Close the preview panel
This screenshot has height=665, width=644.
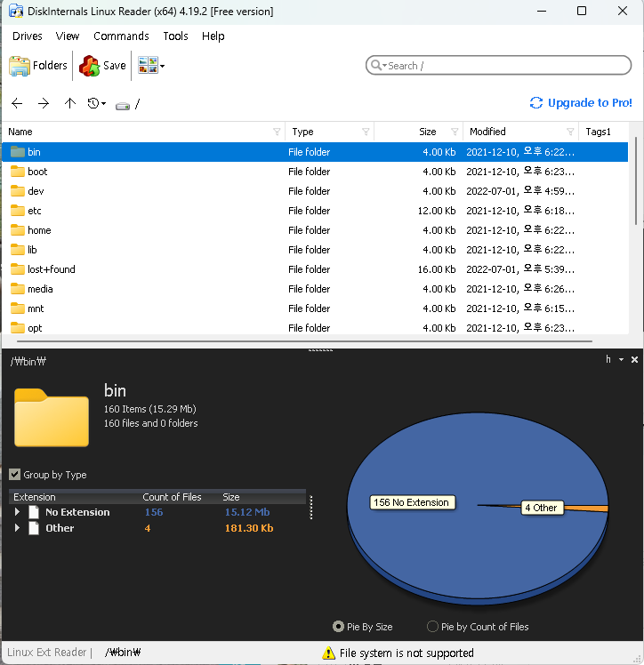pos(635,360)
